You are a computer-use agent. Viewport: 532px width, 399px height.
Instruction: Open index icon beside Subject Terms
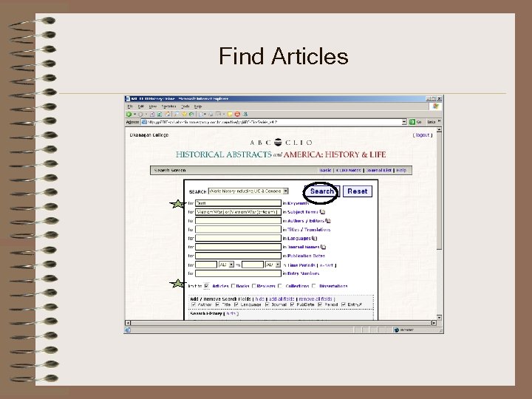(322, 212)
